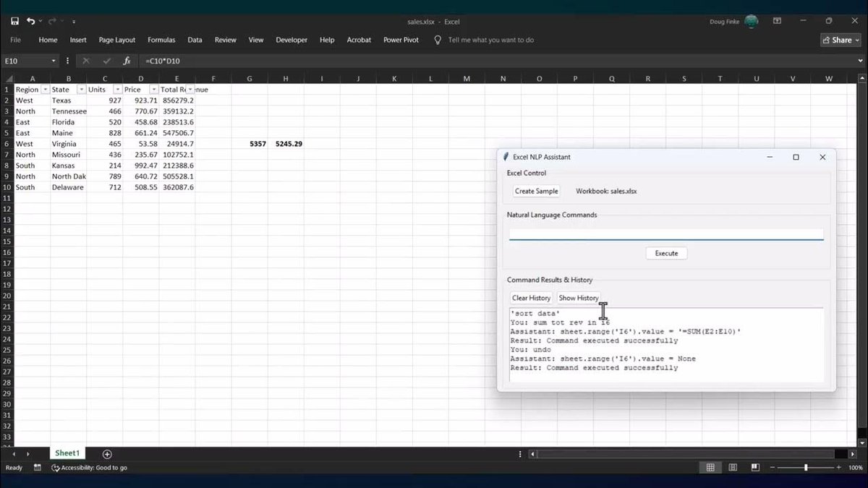Open the Region column filter dropdown
Viewport: 868px width, 488px height.
point(45,90)
